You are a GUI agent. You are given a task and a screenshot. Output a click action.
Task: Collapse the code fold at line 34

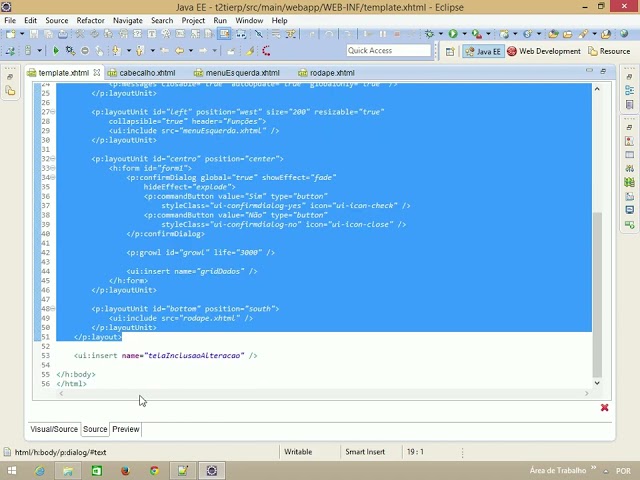[x=53, y=178]
